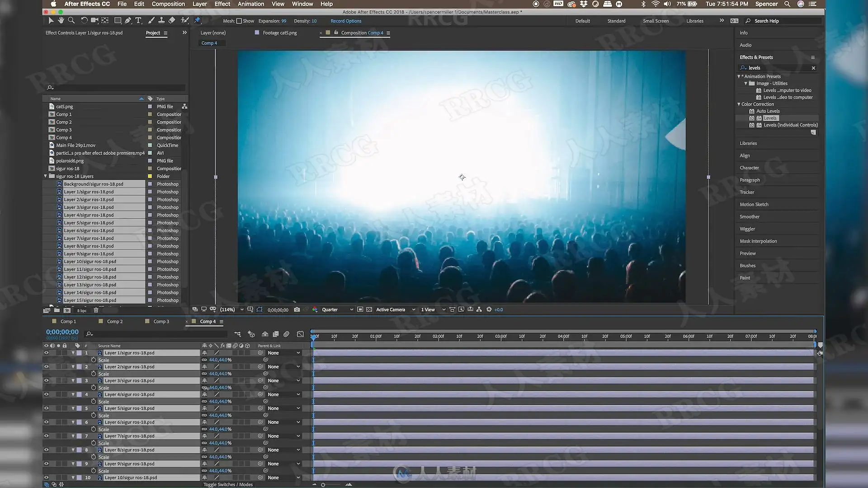
Task: Collapse the Color Correction effects category
Action: tap(739, 104)
